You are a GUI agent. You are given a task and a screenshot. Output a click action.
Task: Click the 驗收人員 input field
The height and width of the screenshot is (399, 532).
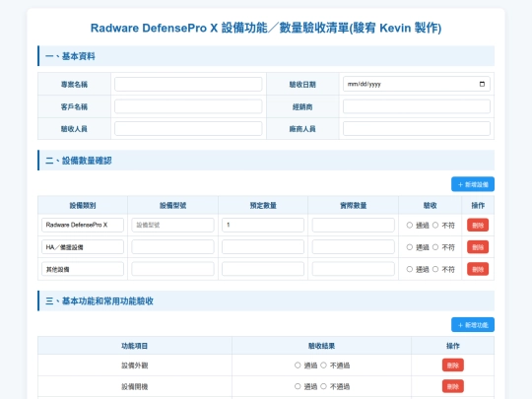pyautogui.click(x=188, y=129)
